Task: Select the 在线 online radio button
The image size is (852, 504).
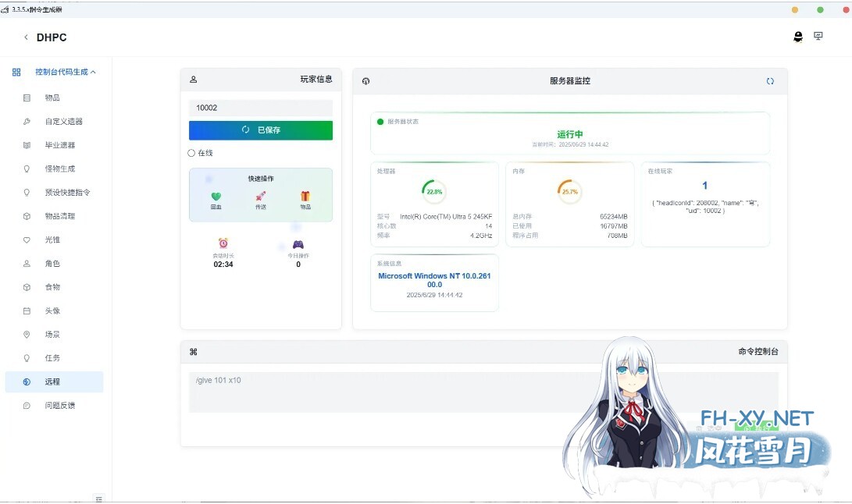Action: (191, 153)
